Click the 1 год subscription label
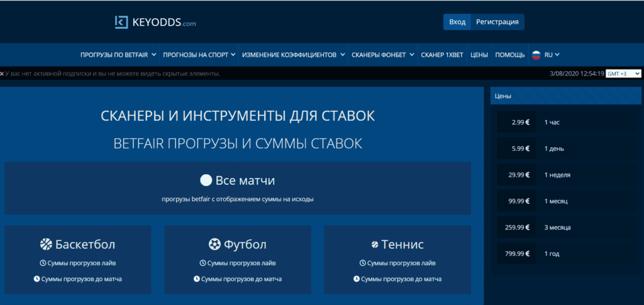The image size is (644, 305). click(552, 253)
